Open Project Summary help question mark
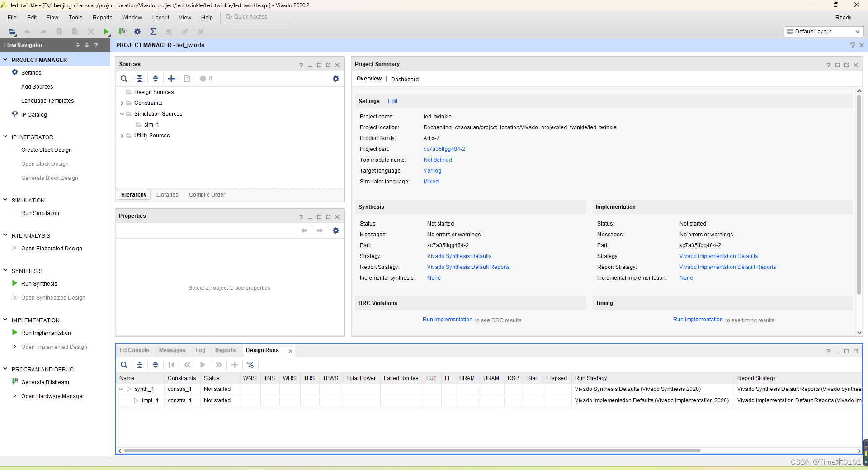The height and width of the screenshot is (470, 868). [829, 65]
